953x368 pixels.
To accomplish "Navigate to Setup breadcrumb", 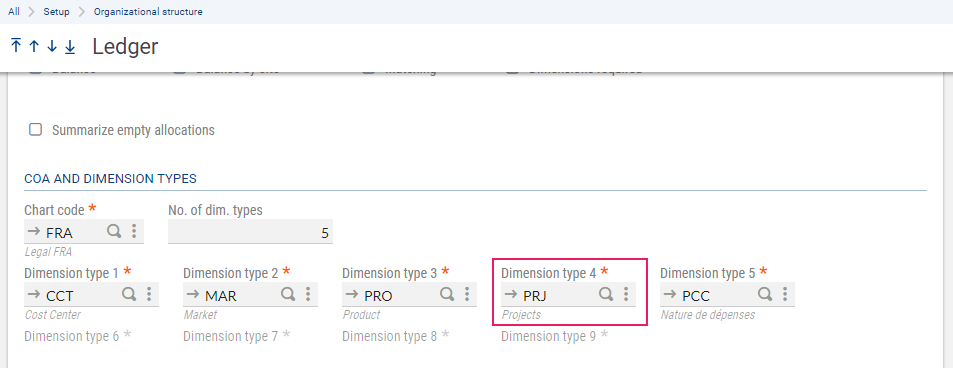I will click(x=56, y=12).
